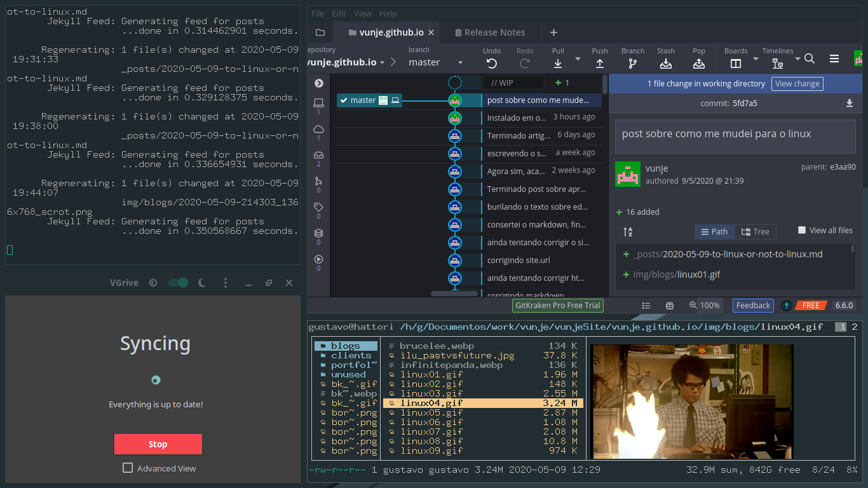Image resolution: width=868 pixels, height=488 pixels.
Task: Select linux05.gif in file manager
Action: [x=483, y=412]
